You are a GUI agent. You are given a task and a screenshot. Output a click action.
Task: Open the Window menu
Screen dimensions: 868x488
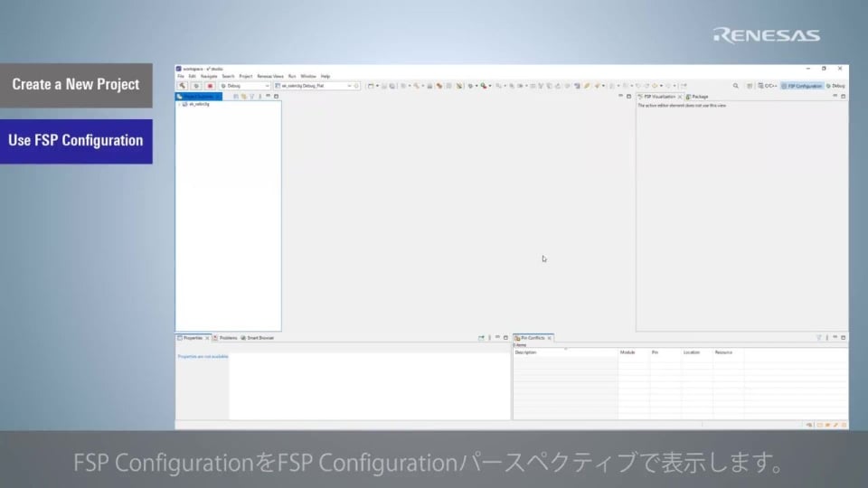click(308, 76)
